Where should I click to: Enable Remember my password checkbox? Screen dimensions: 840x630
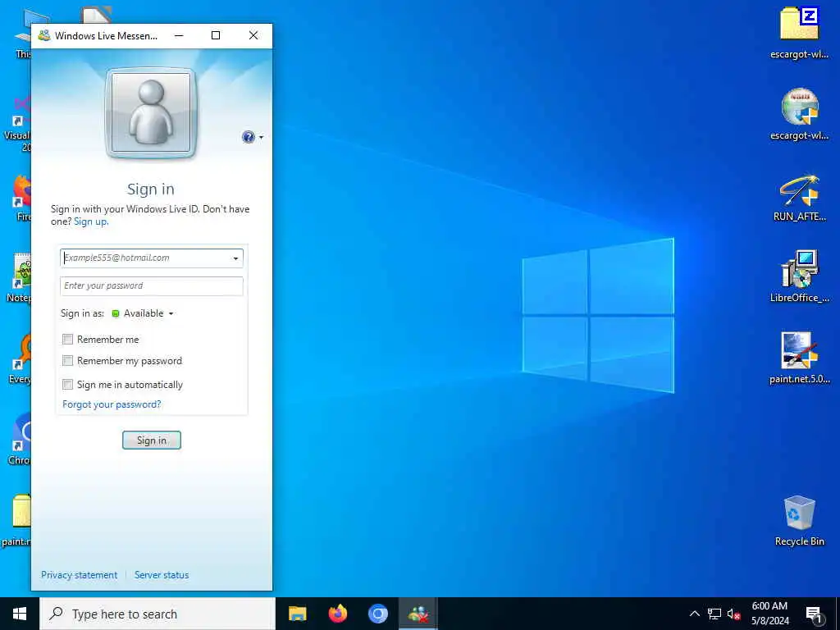tap(67, 361)
